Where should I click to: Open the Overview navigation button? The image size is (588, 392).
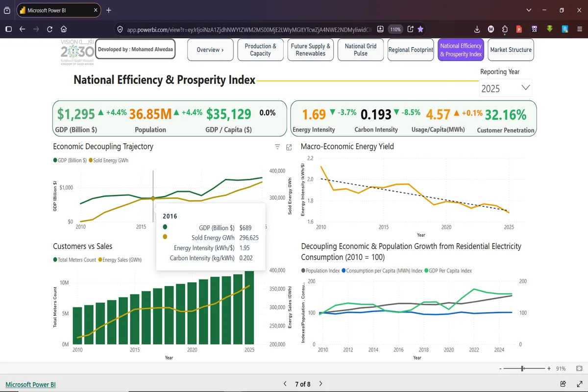tap(210, 50)
